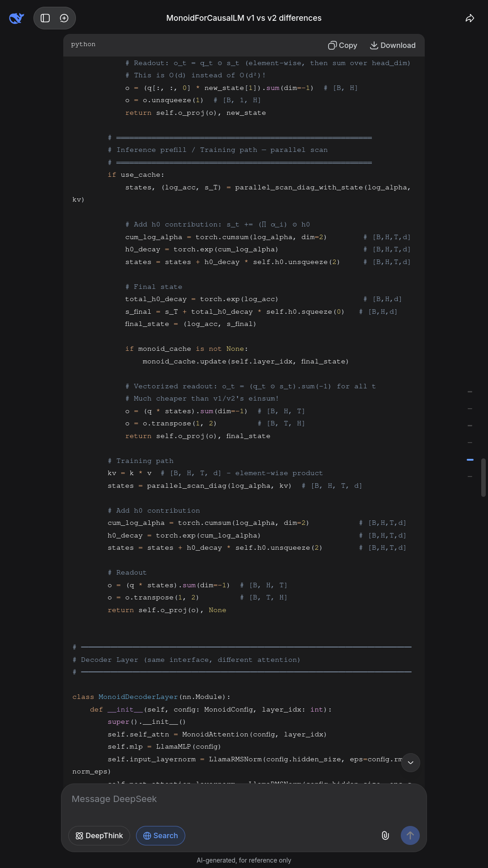The height and width of the screenshot is (868, 488).
Task: Click the code block vertical scrollbar thumb
Action: coord(483,477)
